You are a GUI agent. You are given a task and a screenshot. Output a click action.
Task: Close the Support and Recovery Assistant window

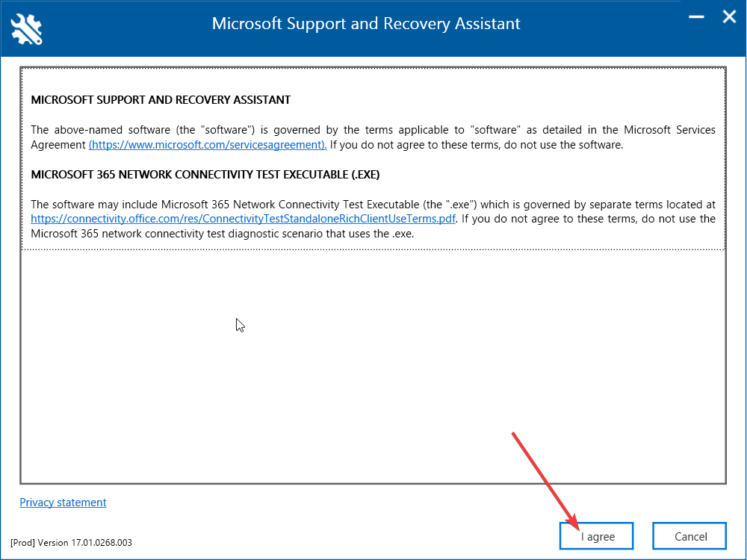[x=729, y=16]
